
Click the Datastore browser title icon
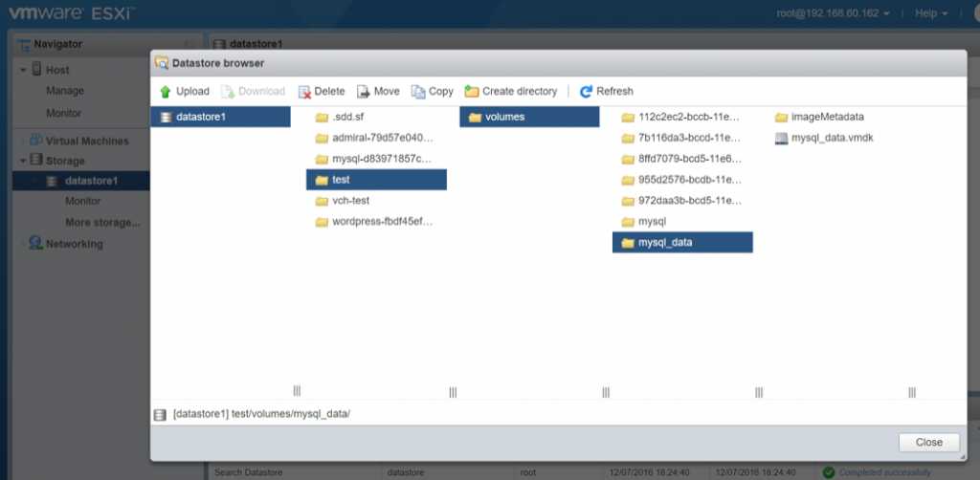pos(162,62)
